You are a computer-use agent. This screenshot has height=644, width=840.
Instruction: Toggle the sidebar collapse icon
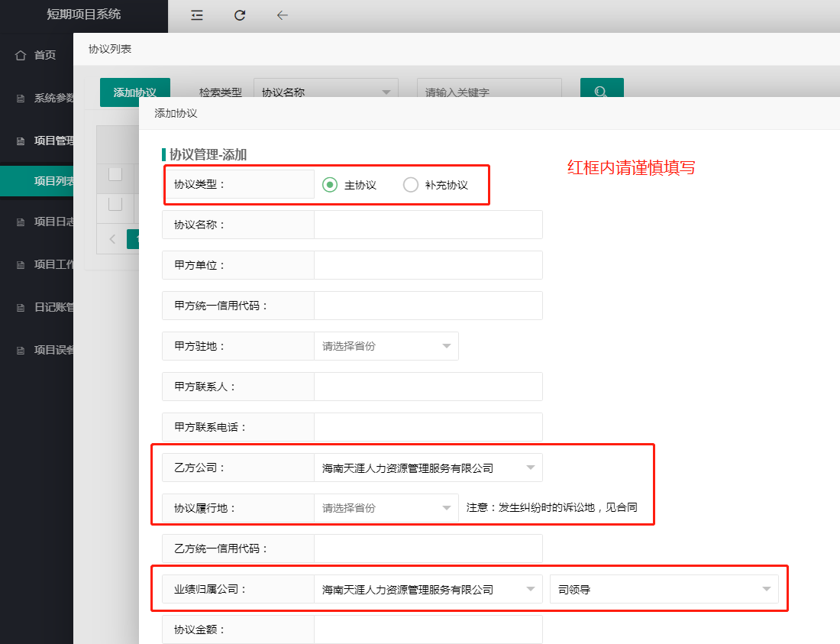coord(196,15)
